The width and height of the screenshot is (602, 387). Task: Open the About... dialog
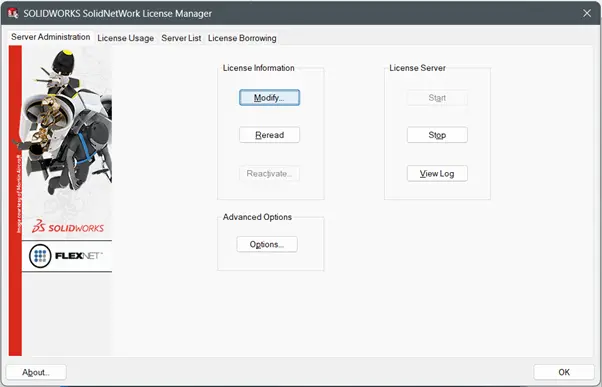(x=36, y=372)
